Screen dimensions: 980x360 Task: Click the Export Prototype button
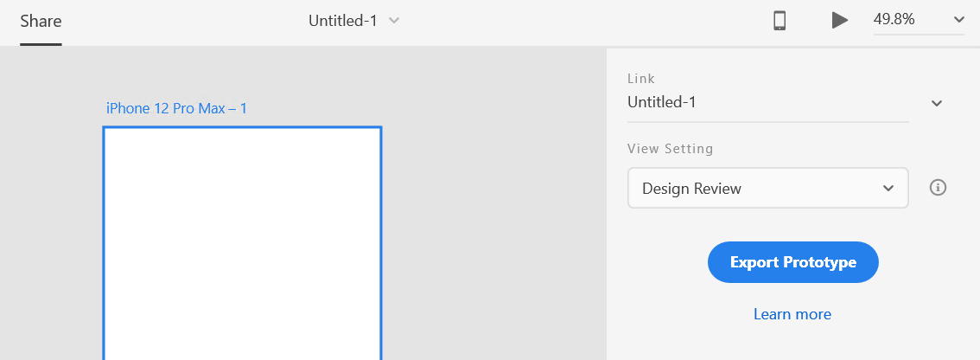793,261
